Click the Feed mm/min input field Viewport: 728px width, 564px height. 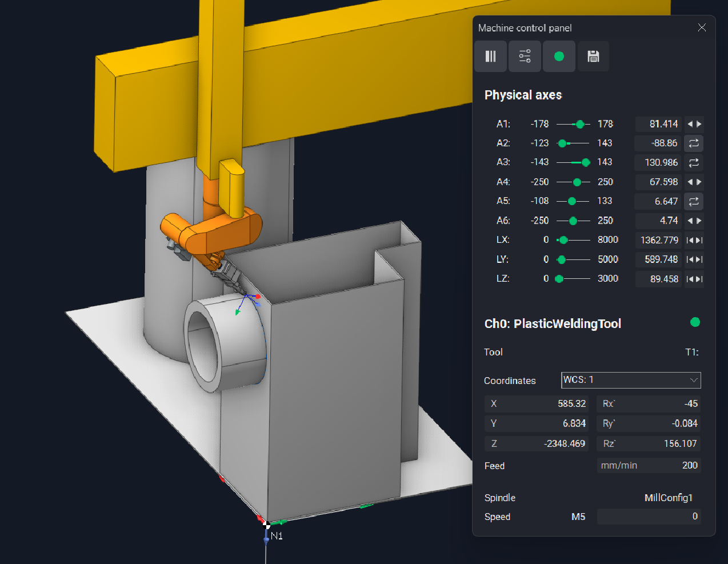649,466
